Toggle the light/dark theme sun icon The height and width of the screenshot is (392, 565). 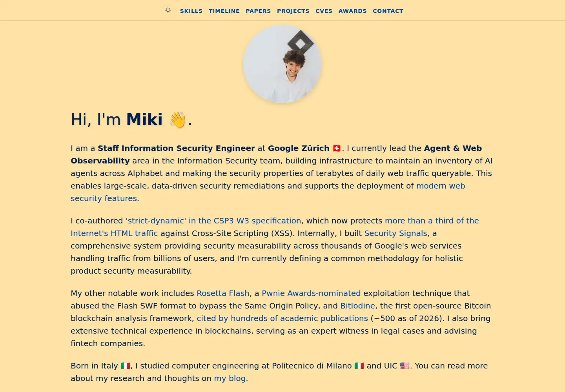coord(168,11)
